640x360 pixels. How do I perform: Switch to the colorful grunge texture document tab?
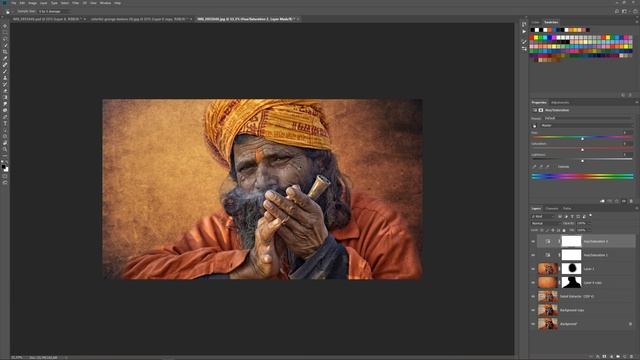pyautogui.click(x=138, y=19)
